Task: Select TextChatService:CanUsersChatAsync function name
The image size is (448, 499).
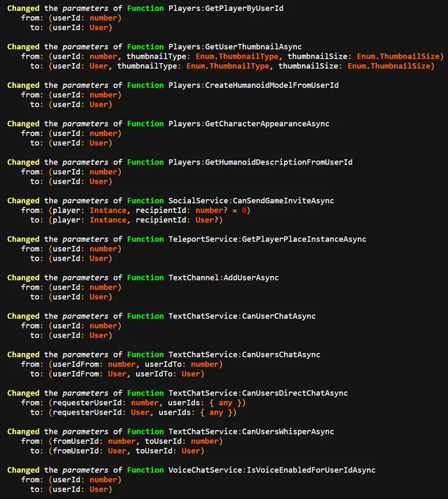Action: click(245, 355)
